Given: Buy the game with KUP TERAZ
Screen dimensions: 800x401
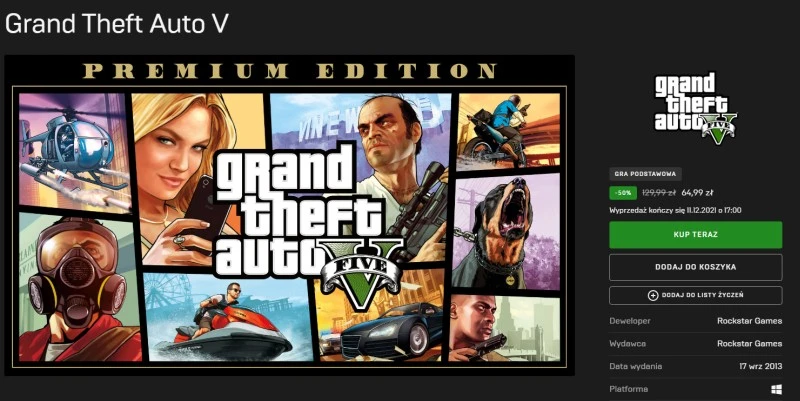Looking at the screenshot, I should tap(695, 235).
